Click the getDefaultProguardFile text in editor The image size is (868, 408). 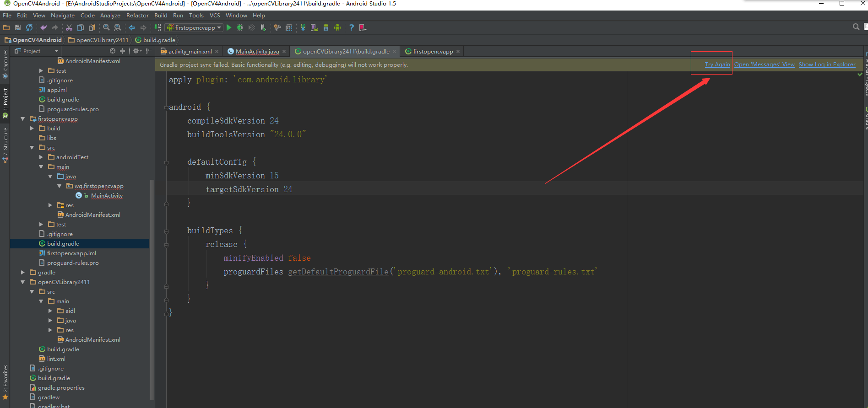tap(338, 272)
